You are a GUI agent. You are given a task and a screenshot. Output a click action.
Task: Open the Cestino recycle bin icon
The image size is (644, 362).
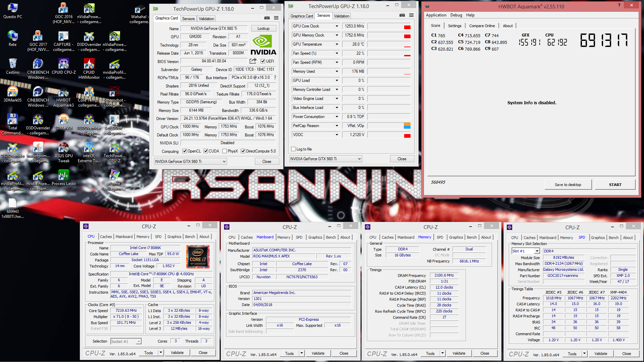coord(12,66)
